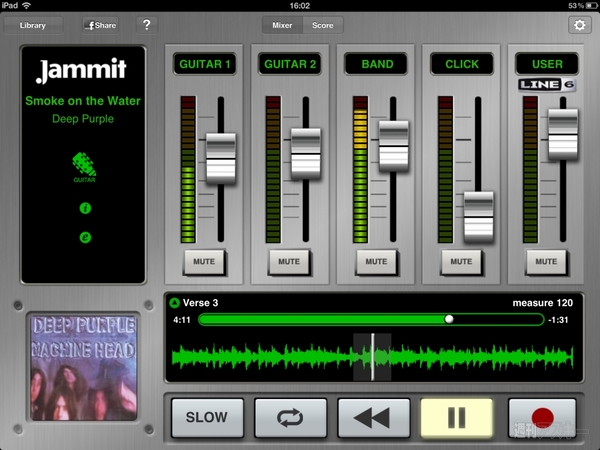Mute the CLICK channel

461,262
